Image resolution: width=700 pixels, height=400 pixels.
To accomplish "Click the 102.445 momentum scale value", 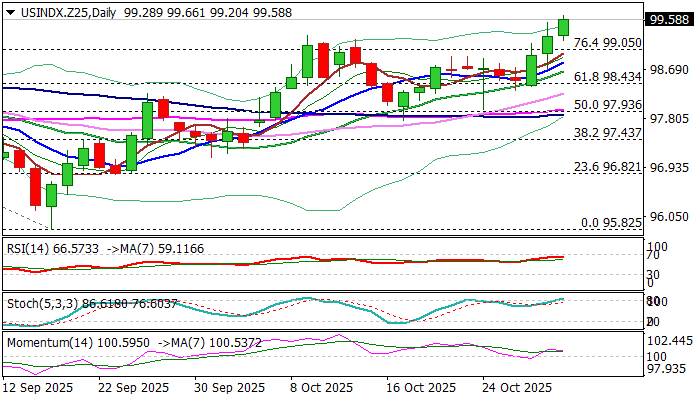I will 670,342.
